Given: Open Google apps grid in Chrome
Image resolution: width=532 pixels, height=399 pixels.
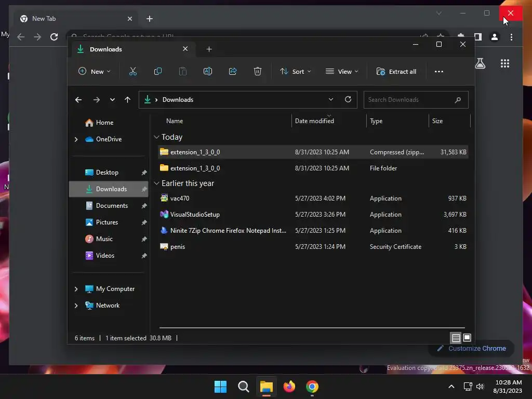Looking at the screenshot, I should (x=505, y=63).
